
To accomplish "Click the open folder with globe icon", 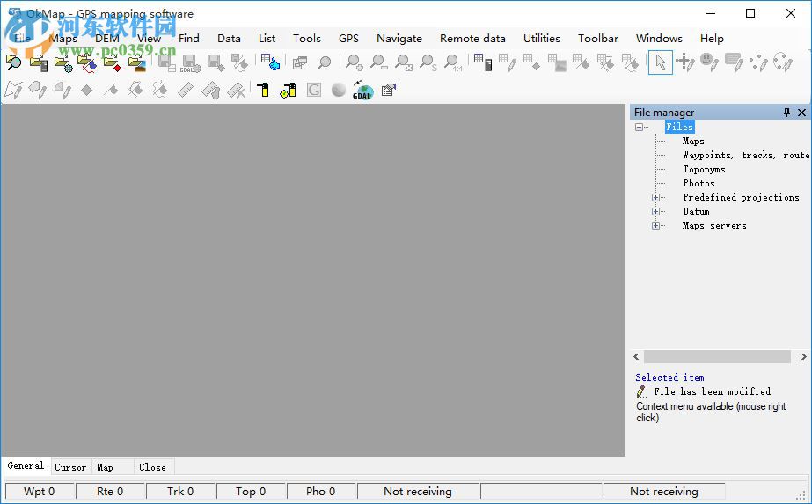I will click(x=63, y=62).
